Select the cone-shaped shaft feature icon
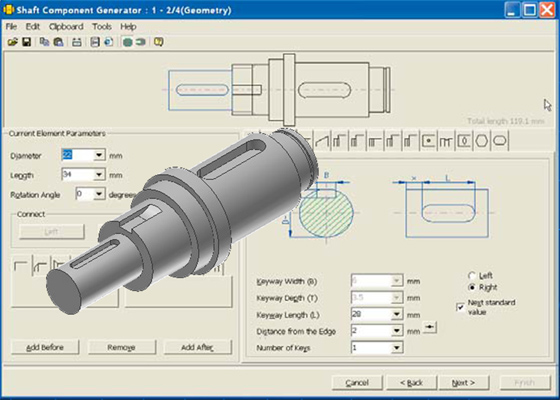This screenshot has width=560, height=400. (x=322, y=140)
